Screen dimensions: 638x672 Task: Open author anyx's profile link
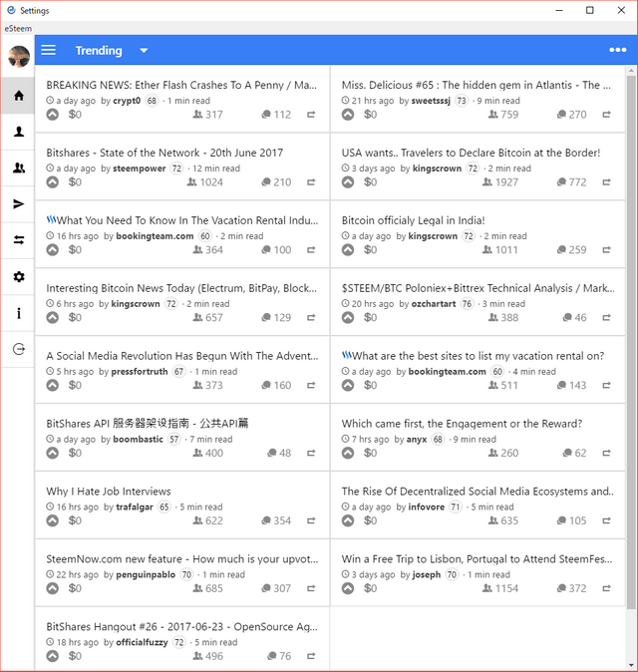(x=417, y=440)
